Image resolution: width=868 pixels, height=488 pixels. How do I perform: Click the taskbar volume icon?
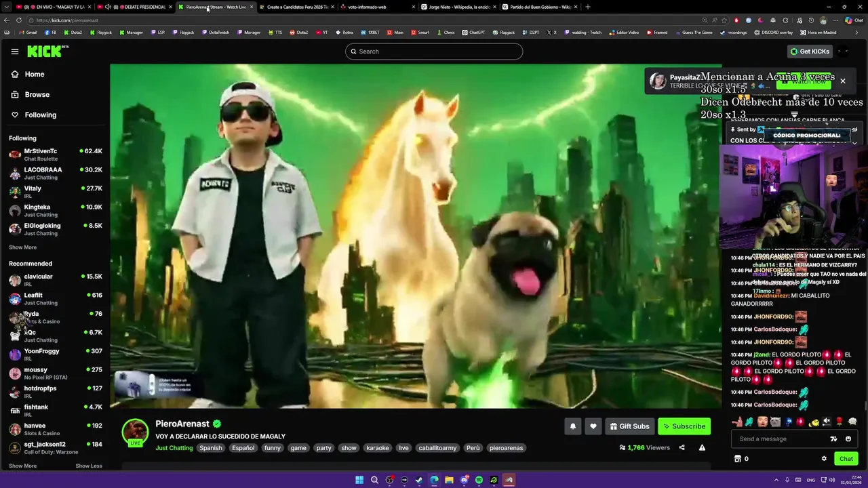pos(833,480)
